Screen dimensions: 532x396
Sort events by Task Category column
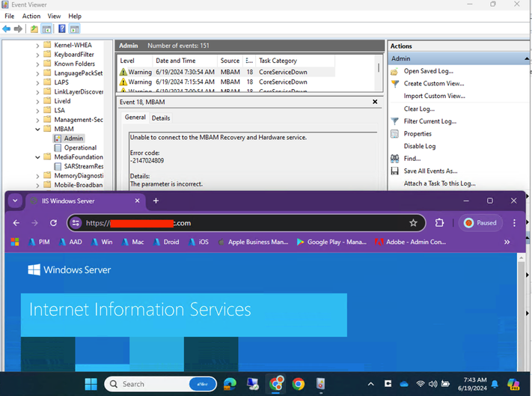coord(295,61)
